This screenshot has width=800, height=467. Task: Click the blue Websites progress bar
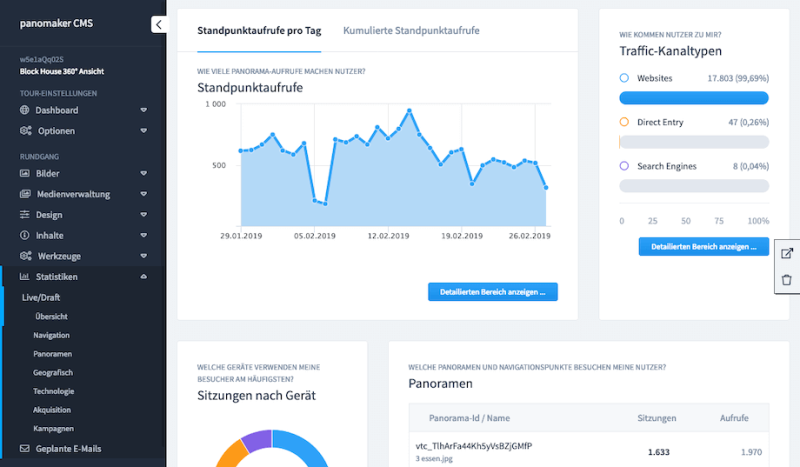pos(694,98)
